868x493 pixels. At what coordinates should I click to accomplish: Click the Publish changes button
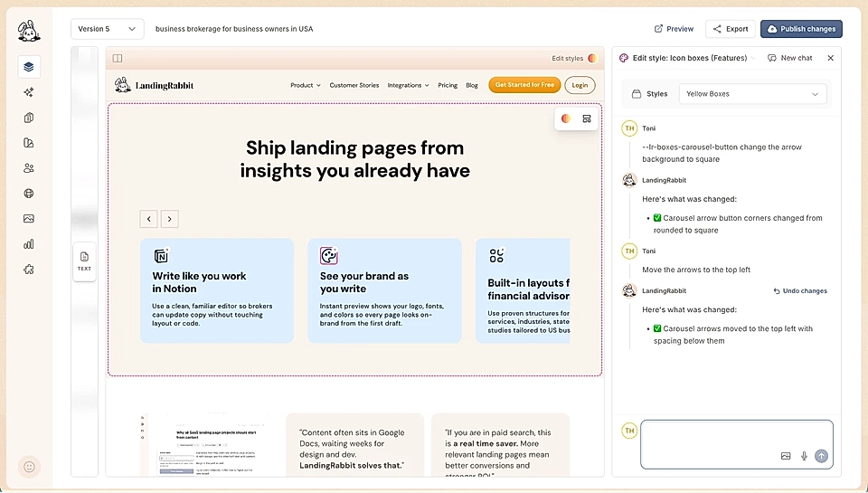click(x=801, y=29)
